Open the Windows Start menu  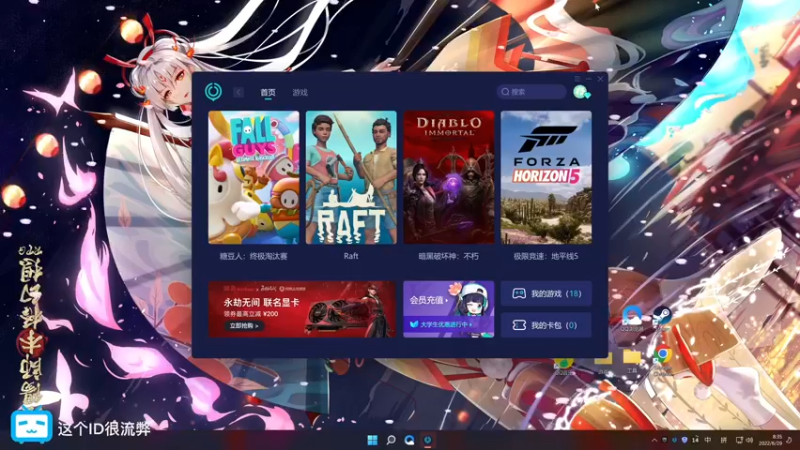[x=372, y=440]
